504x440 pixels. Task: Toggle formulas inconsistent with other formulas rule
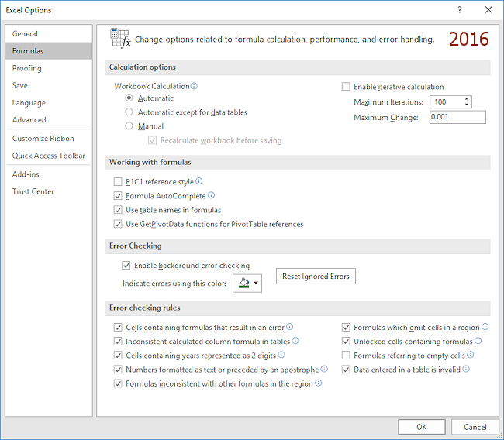point(118,383)
